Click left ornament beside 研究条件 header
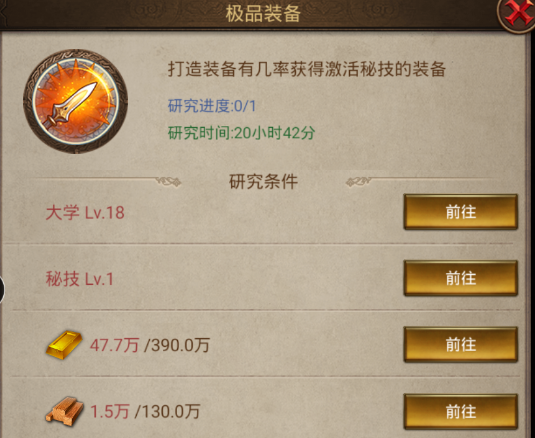Viewport: 535px width, 438px height. (x=168, y=181)
